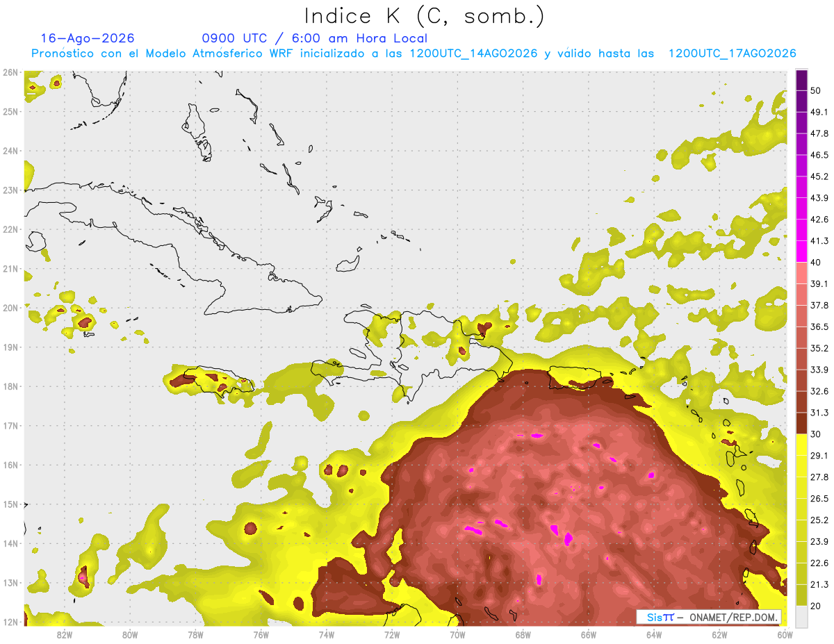834x644 pixels.
Task: Select the '22.6' color scale value
Action: point(819,563)
